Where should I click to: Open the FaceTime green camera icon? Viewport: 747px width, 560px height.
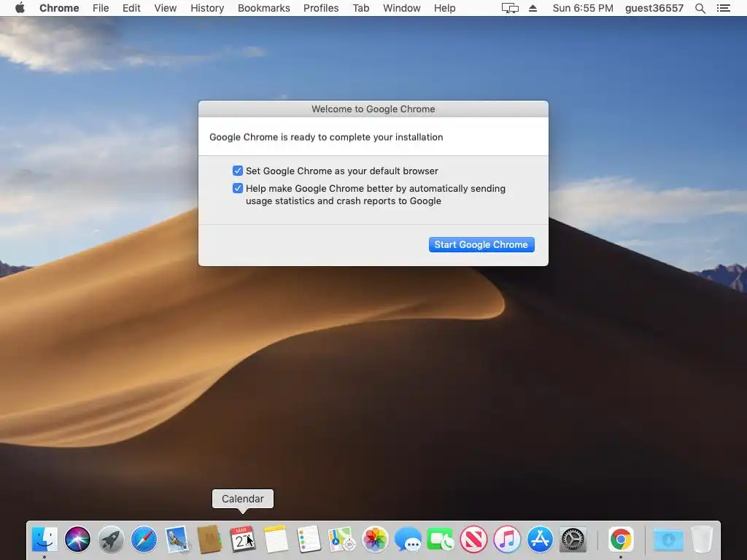click(441, 540)
